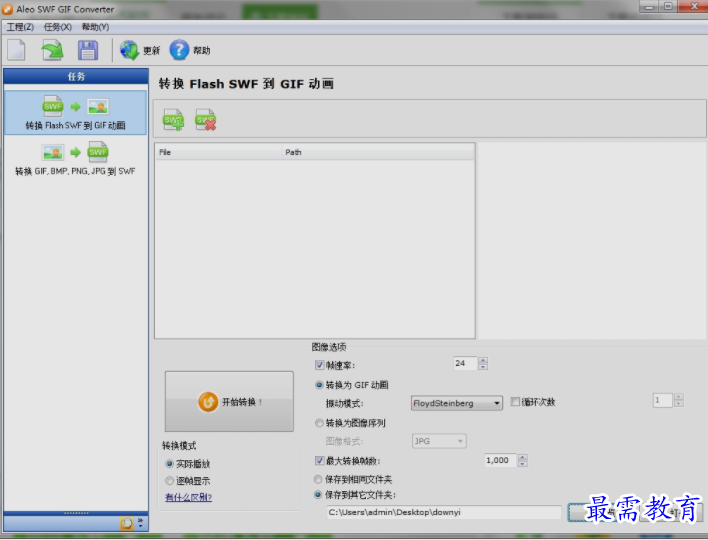The height and width of the screenshot is (540, 708).
Task: Select 逐帧显示 conversion mode
Action: [x=169, y=480]
